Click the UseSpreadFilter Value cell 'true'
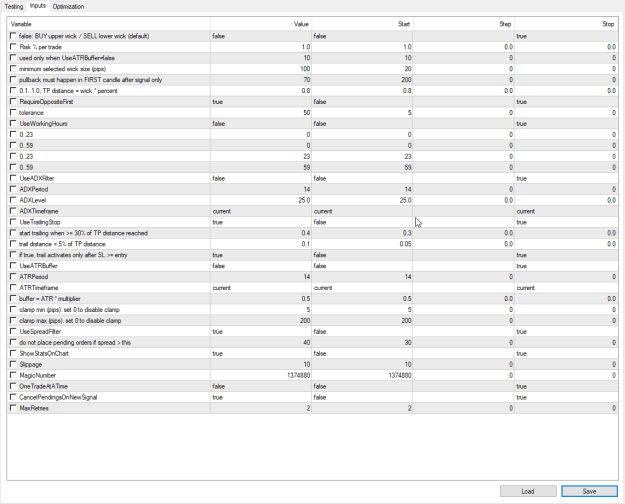 tap(261, 332)
